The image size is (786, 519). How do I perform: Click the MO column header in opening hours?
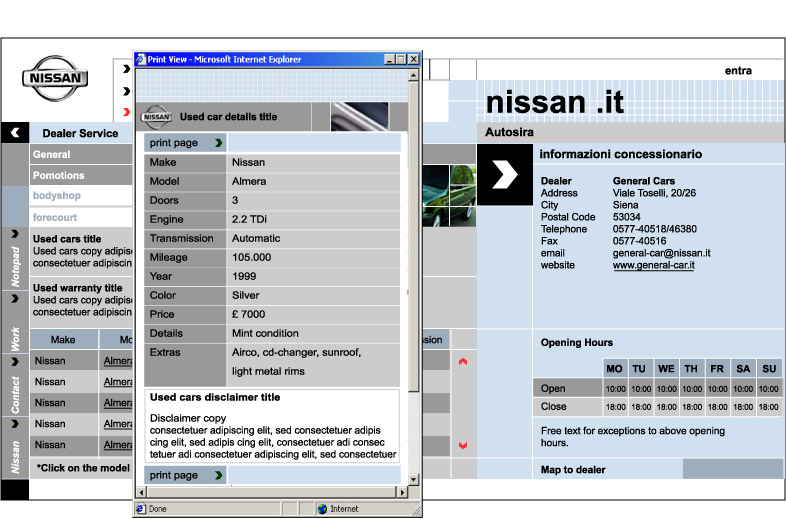point(615,369)
